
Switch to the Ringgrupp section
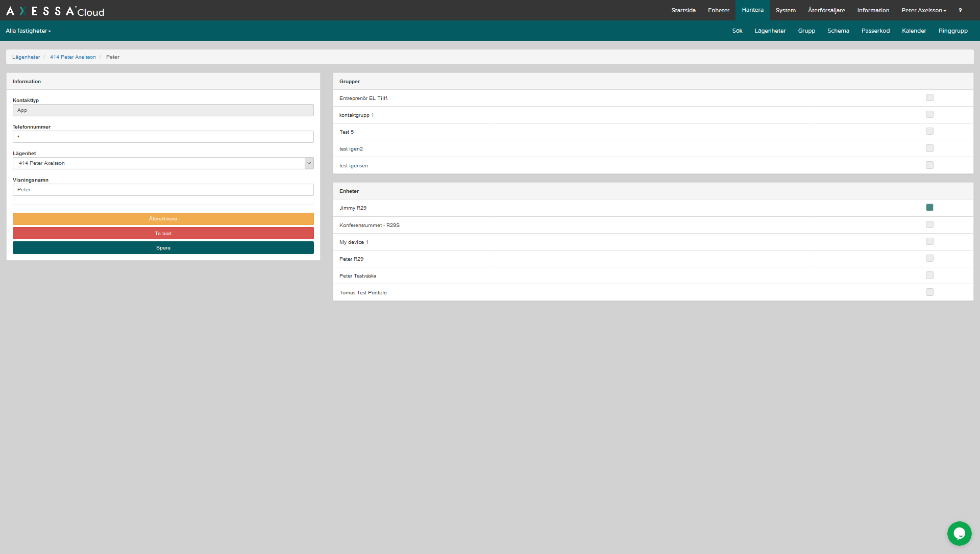click(x=952, y=31)
